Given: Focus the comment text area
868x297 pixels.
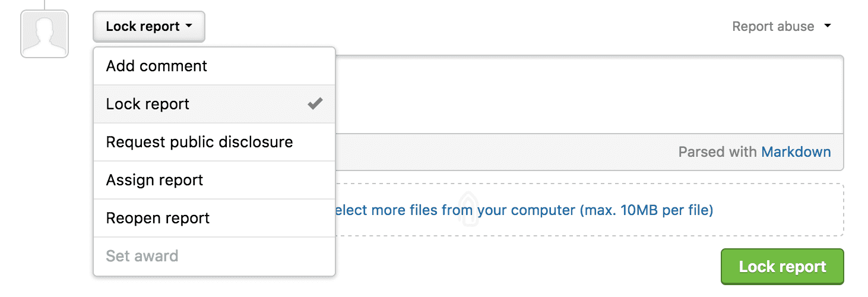Looking at the screenshot, I should click(588, 94).
